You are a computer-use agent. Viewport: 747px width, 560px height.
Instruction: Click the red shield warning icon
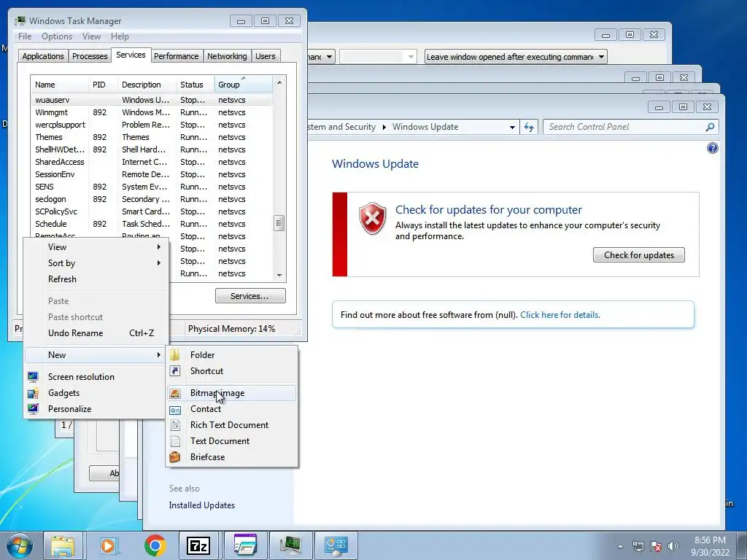click(373, 218)
